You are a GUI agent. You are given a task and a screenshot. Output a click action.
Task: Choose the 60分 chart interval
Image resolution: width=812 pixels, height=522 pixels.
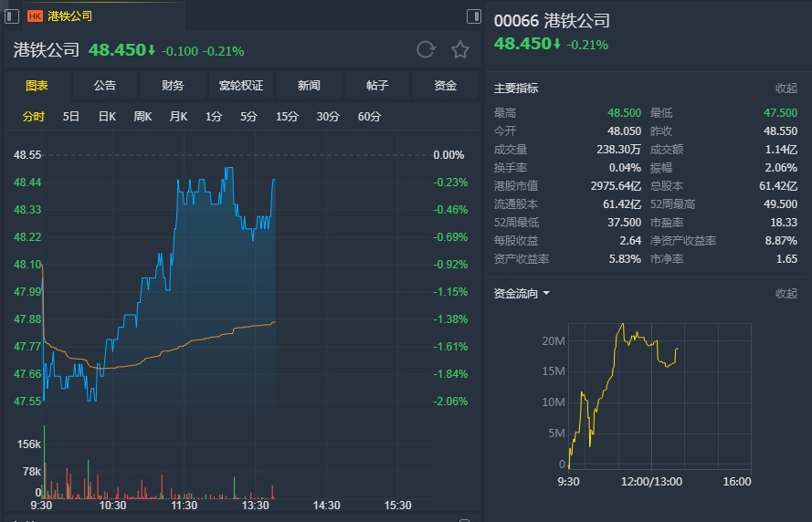point(369,117)
